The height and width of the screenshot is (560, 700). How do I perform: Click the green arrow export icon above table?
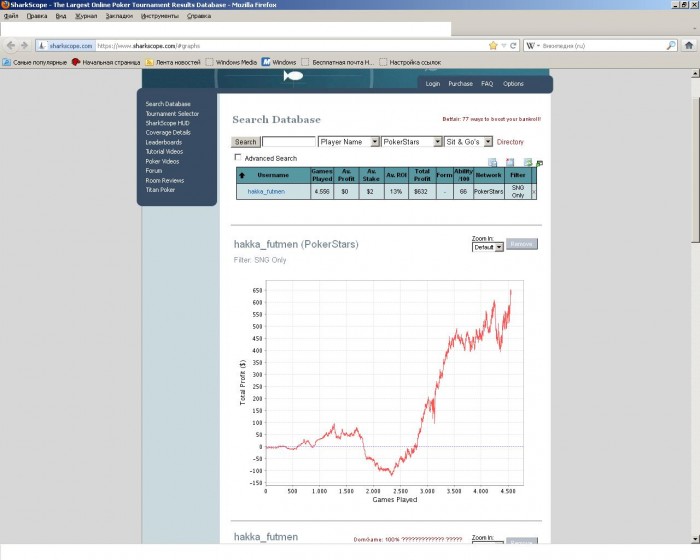pos(528,162)
